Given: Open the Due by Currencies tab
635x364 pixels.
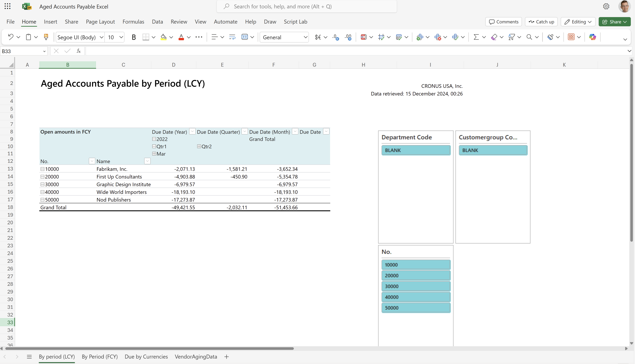Looking at the screenshot, I should pyautogui.click(x=146, y=357).
